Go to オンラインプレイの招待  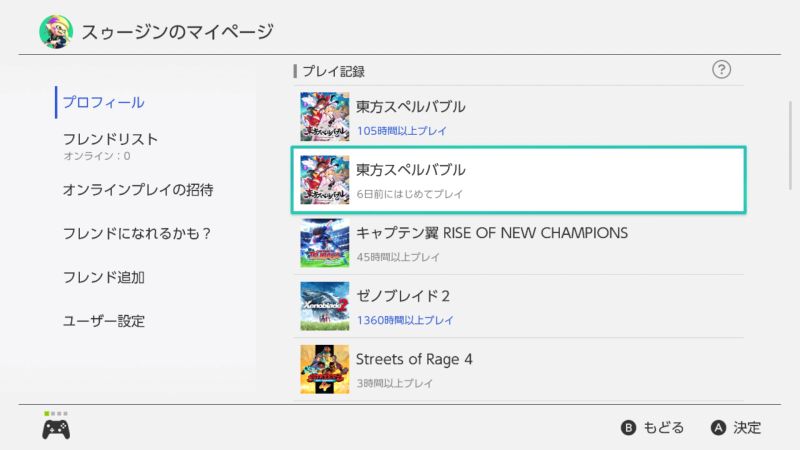point(138,189)
